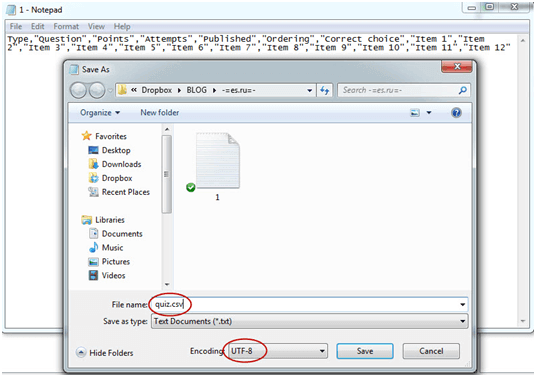Click the Forward navigation arrow in Save As
This screenshot has width=536, height=377.
(x=97, y=91)
